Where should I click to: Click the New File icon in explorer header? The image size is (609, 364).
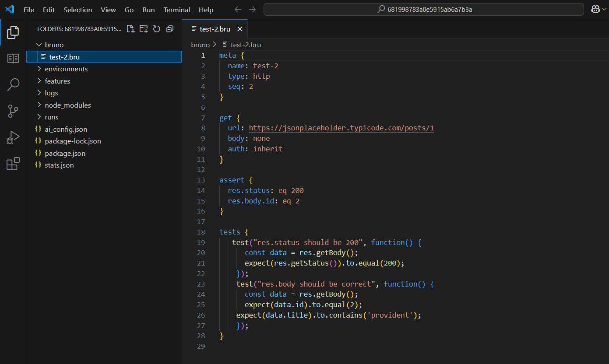point(130,29)
